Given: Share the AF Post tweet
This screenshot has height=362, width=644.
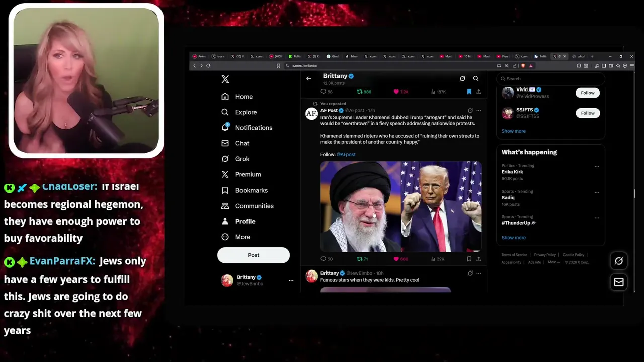Looking at the screenshot, I should [478, 259].
